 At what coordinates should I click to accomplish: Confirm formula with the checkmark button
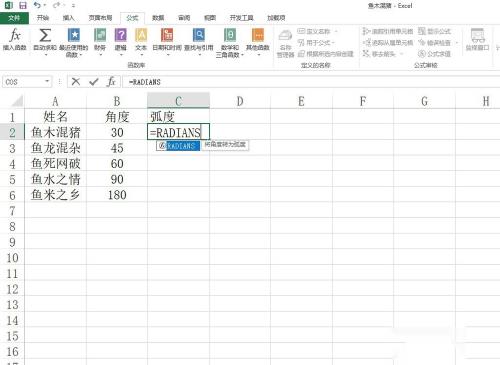pos(94,81)
